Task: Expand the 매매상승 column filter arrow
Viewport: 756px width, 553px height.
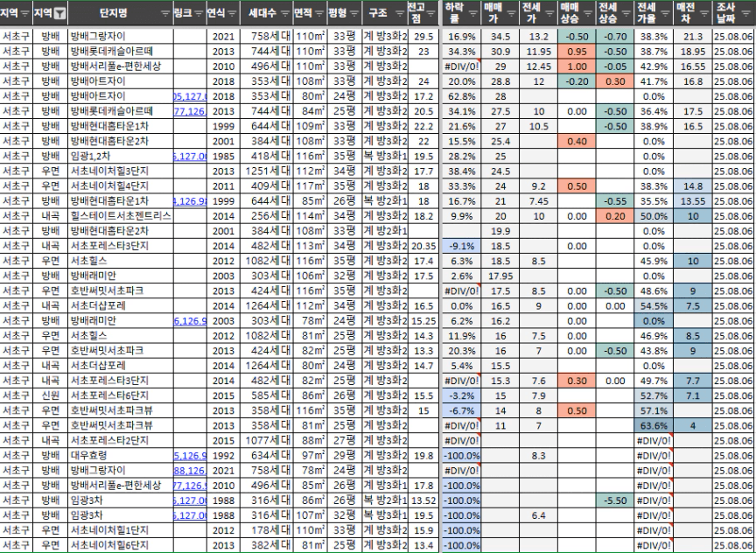Action: pos(588,13)
